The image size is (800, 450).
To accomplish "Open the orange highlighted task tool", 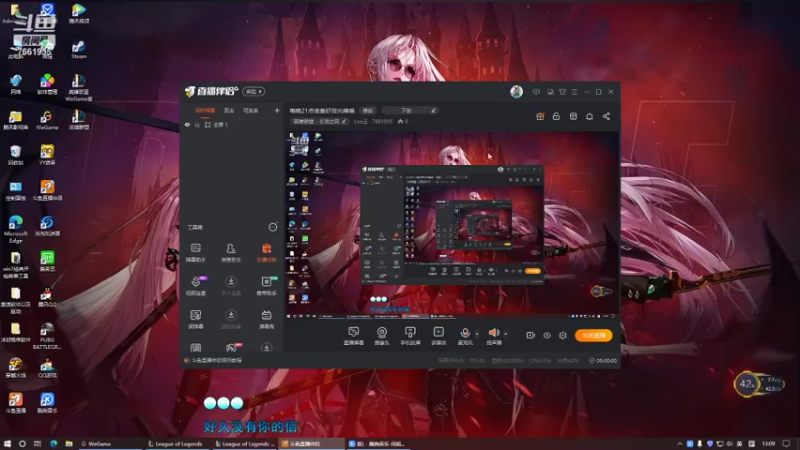I will pyautogui.click(x=266, y=253).
